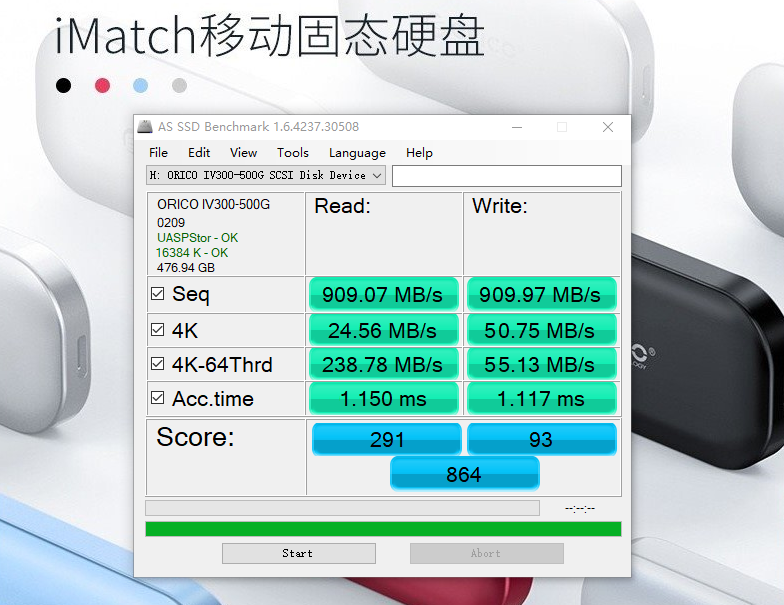Click the Read: column header

[342, 206]
